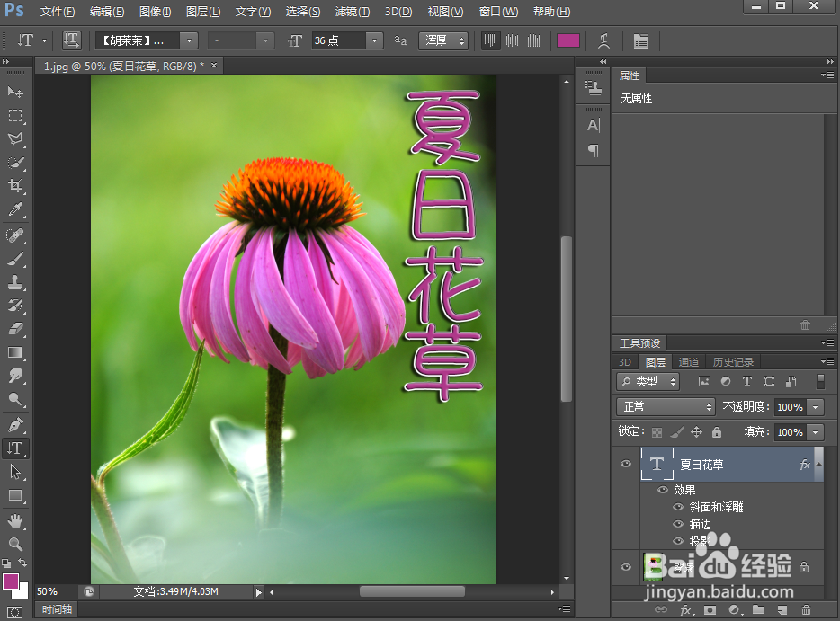Toggle visibility of the 斜面和浮雕 effect
840x621 pixels.
click(x=677, y=507)
